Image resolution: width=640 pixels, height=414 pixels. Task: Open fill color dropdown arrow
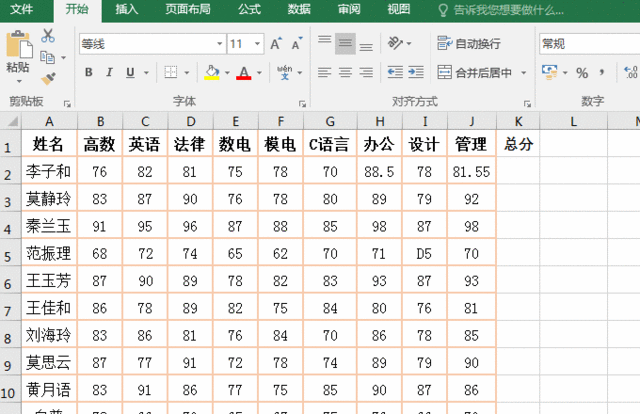click(227, 73)
